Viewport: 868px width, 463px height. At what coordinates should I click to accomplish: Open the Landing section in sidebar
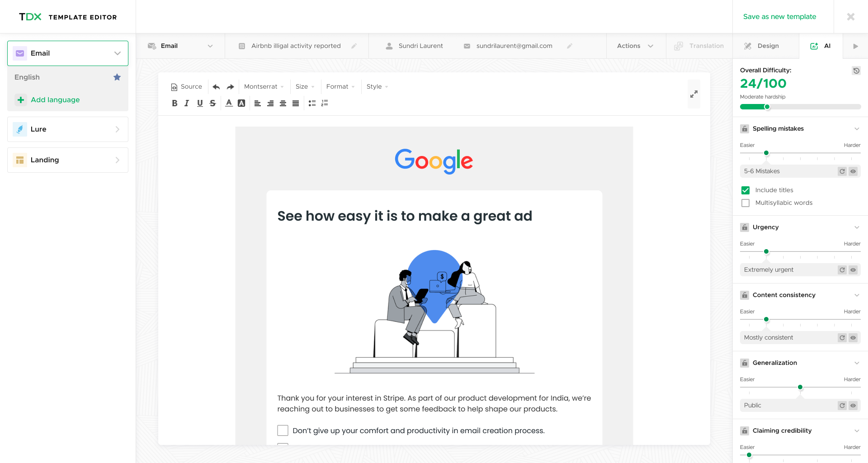pos(68,160)
